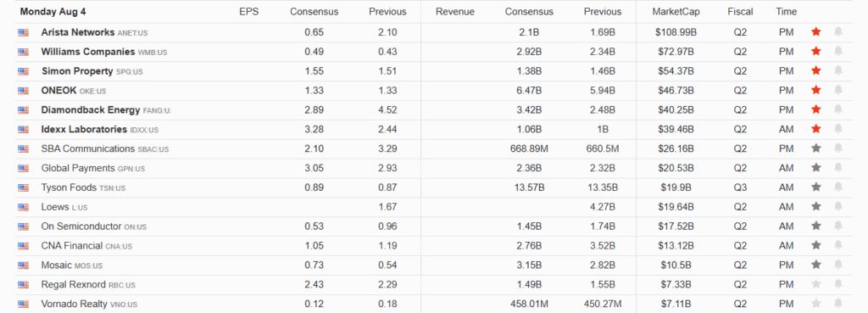Click the bell icon for Arista Networks
The height and width of the screenshot is (313, 868).
[838, 32]
